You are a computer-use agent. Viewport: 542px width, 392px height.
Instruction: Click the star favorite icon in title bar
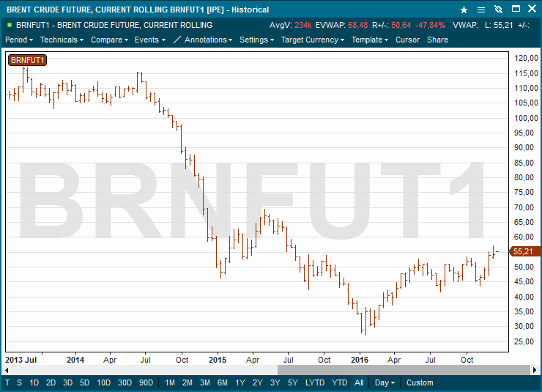pos(464,10)
